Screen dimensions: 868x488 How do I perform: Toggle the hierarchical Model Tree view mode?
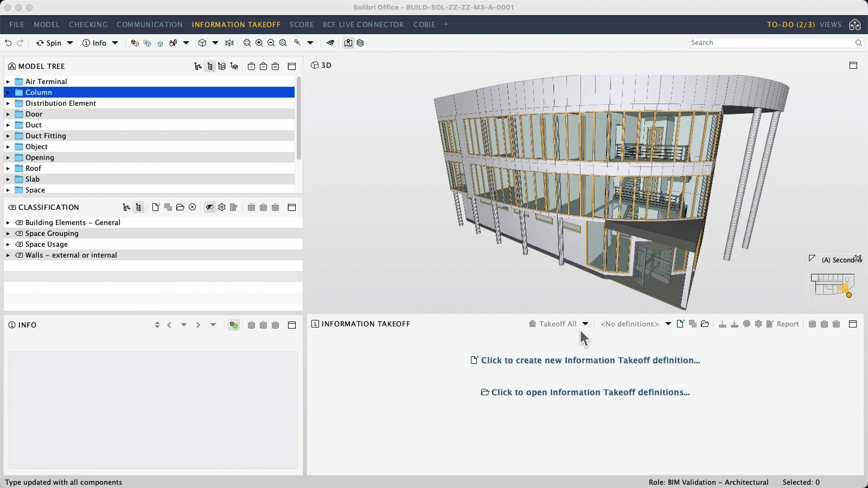tap(210, 66)
